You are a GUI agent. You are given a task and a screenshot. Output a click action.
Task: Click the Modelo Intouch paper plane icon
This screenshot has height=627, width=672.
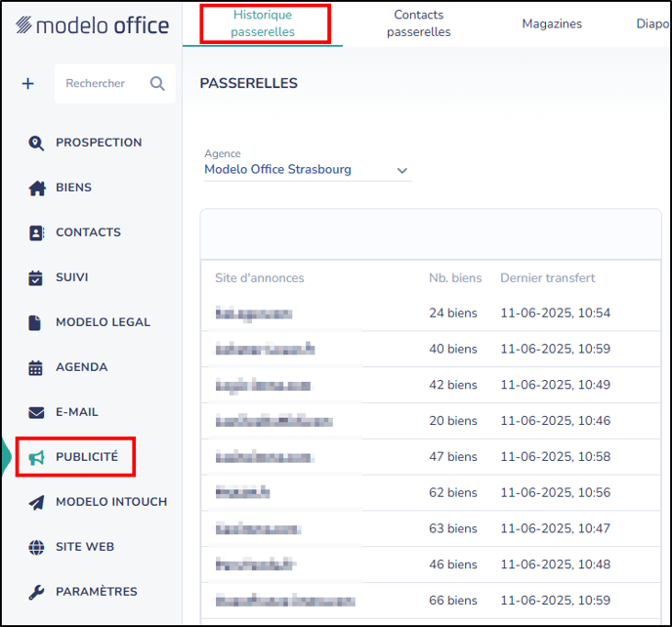(x=36, y=502)
